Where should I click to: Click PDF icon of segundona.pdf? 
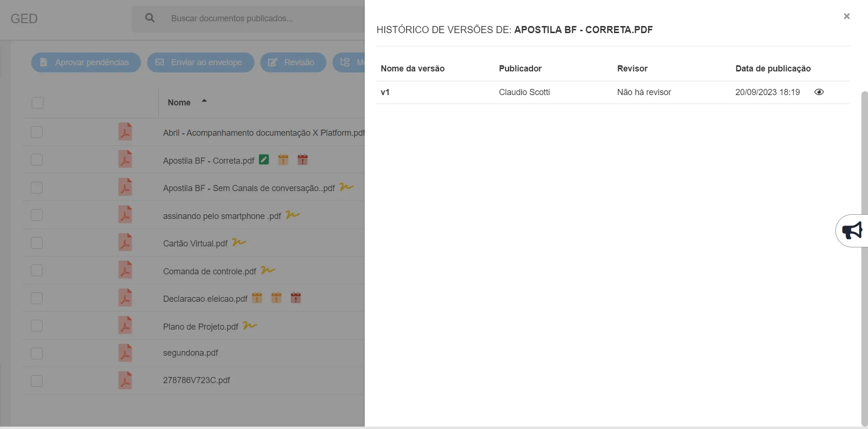point(125,353)
